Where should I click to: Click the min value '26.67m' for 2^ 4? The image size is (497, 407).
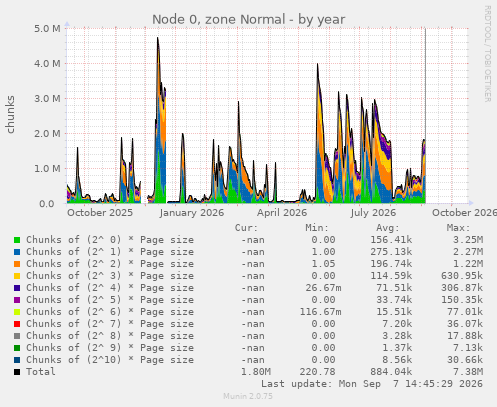(x=323, y=288)
